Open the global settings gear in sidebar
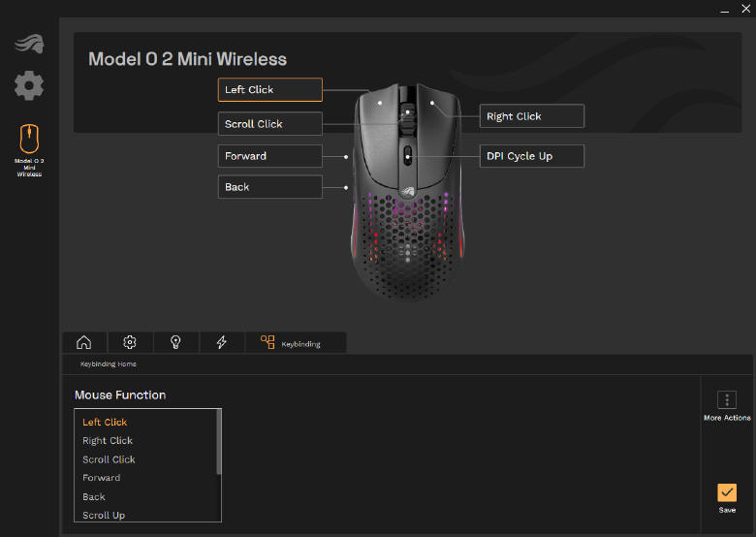 coord(29,86)
